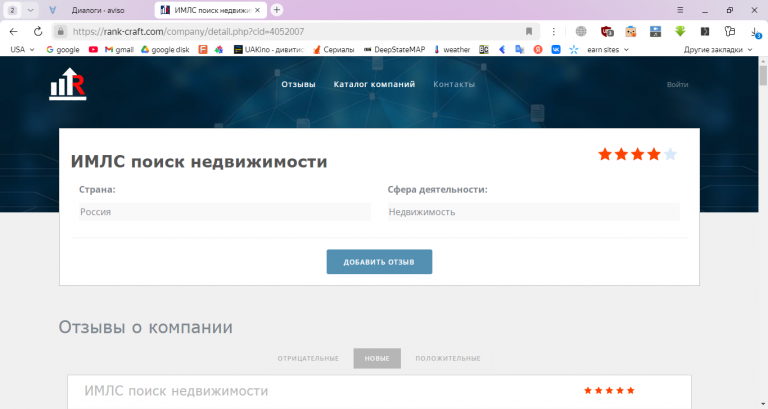Click the green download arrow extension icon
Screen dimensions: 768x409
680,31
